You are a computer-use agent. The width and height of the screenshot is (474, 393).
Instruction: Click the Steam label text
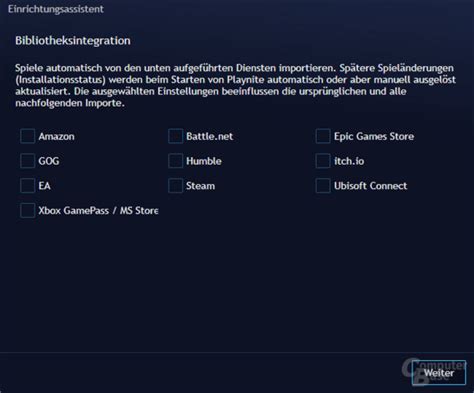[x=200, y=186]
